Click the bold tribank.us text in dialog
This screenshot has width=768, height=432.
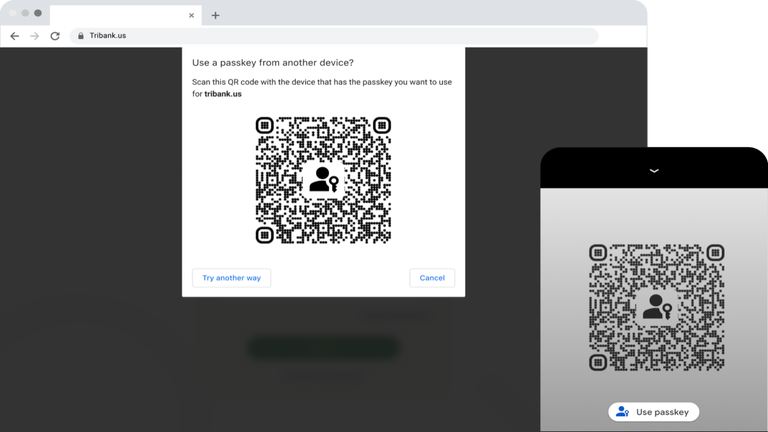pyautogui.click(x=223, y=94)
